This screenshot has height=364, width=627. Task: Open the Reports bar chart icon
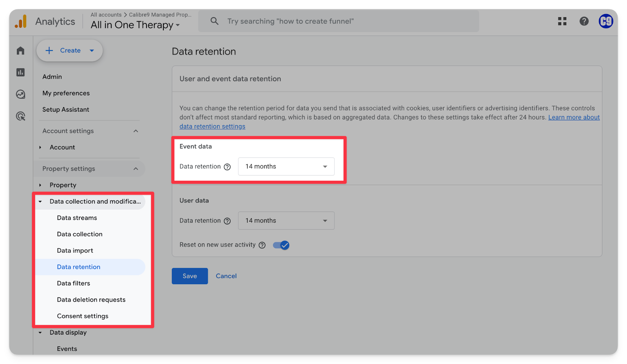[20, 72]
